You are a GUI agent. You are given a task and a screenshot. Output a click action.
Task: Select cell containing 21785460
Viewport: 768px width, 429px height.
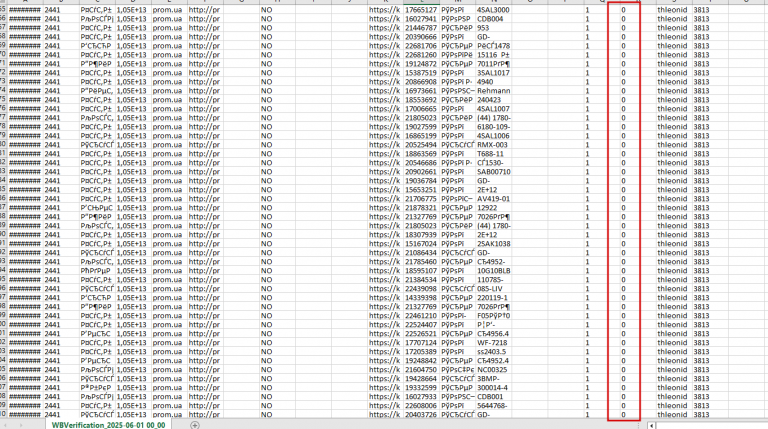pyautogui.click(x=421, y=262)
